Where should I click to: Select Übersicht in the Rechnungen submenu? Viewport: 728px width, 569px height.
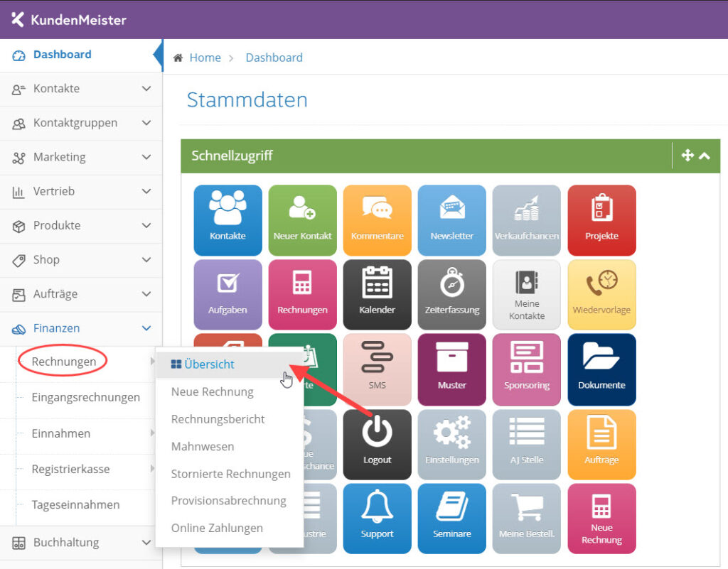tap(230, 364)
